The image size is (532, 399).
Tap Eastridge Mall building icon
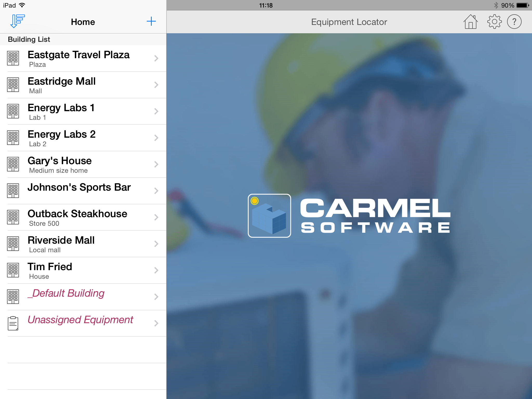pyautogui.click(x=13, y=85)
